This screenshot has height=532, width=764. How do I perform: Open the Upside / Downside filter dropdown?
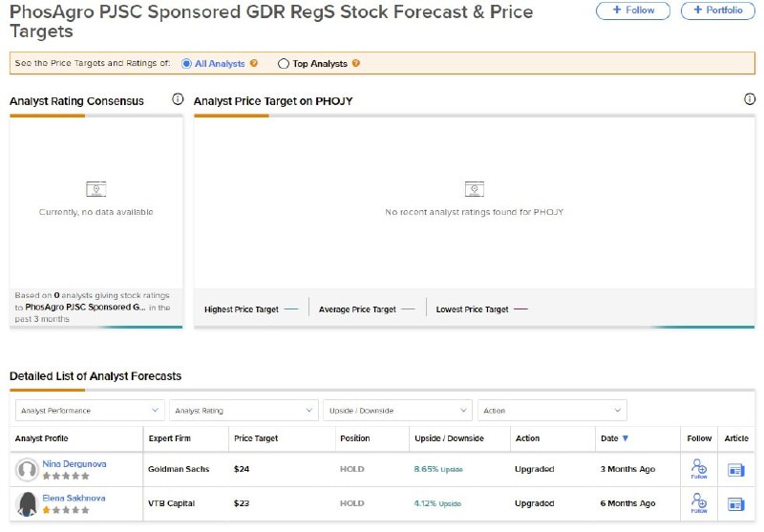coord(398,410)
